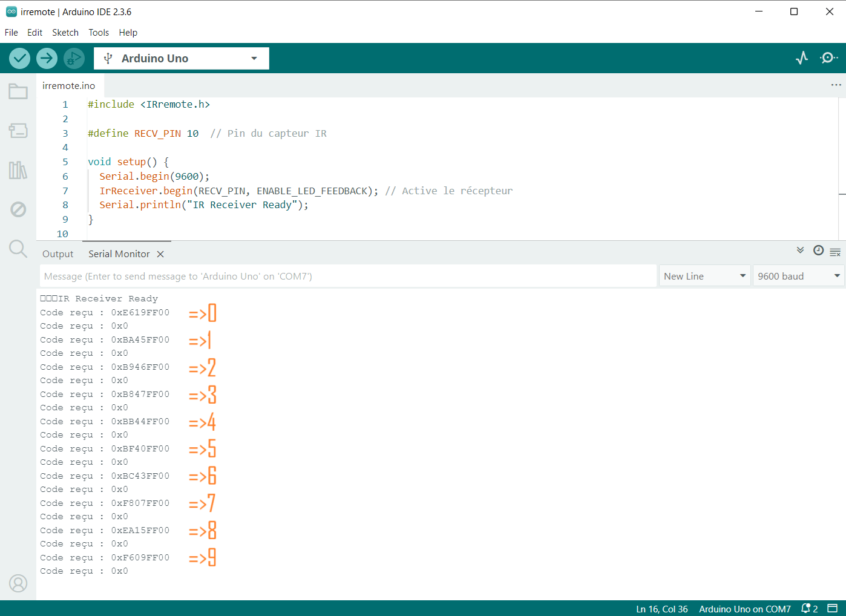Click serial output line 0xB946FF00

105,367
